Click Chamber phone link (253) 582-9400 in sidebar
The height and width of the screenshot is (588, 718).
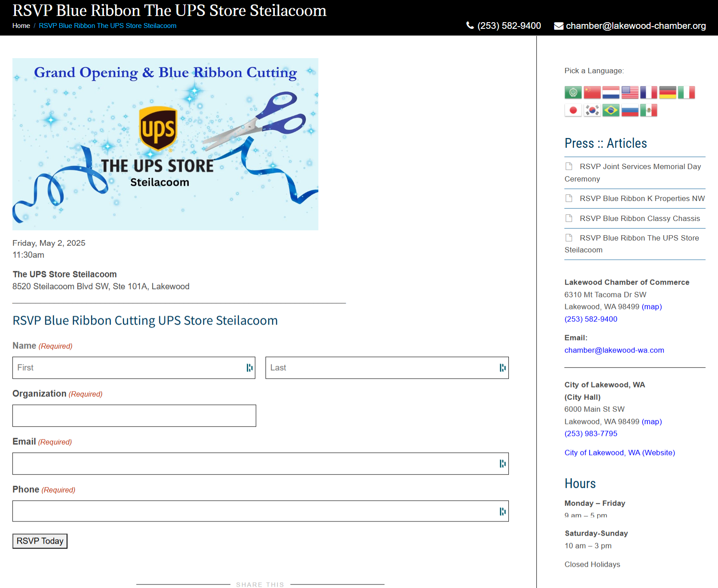point(591,319)
